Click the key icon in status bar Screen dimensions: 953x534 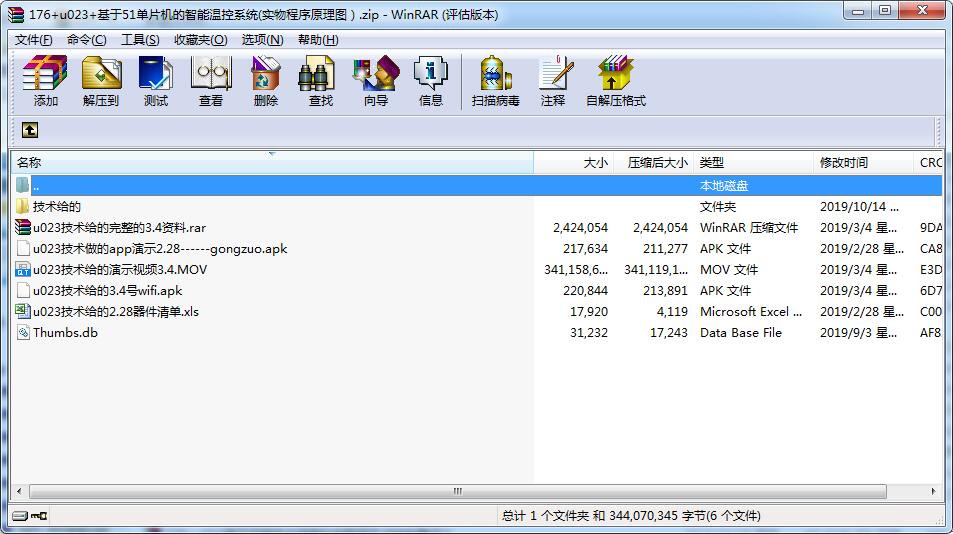[x=39, y=516]
